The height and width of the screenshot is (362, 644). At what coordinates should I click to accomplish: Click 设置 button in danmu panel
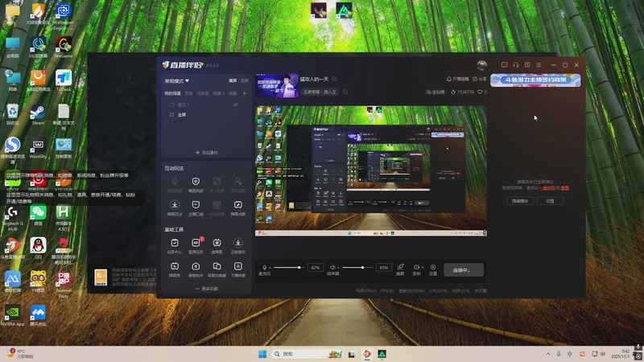(550, 200)
